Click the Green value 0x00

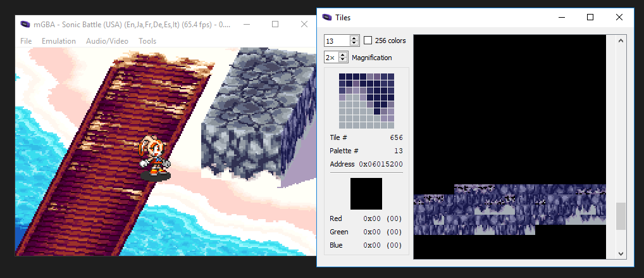tap(373, 232)
